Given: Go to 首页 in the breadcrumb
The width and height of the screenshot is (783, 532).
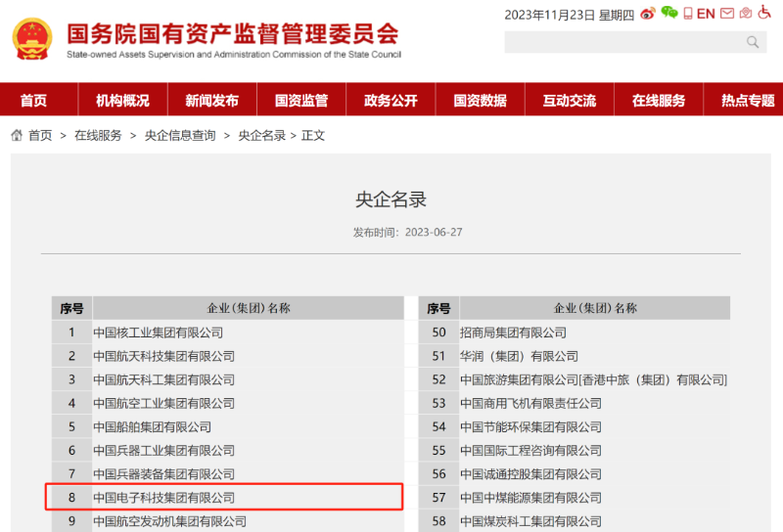Looking at the screenshot, I should 40,135.
